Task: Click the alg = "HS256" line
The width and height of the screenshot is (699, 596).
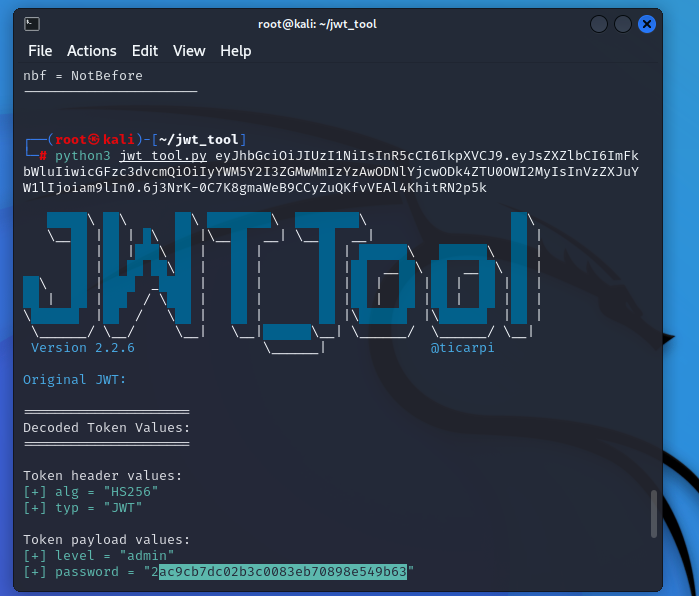Action: (90, 492)
